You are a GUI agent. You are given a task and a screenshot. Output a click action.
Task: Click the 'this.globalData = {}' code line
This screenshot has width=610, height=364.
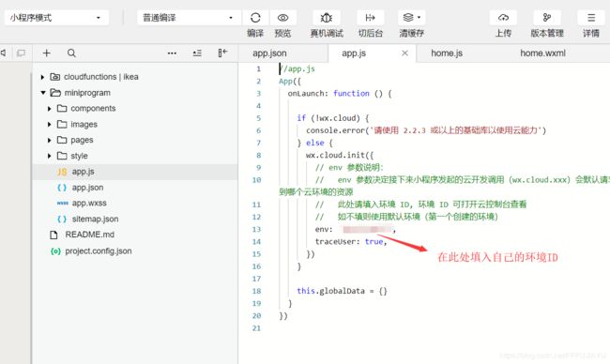[x=342, y=291]
